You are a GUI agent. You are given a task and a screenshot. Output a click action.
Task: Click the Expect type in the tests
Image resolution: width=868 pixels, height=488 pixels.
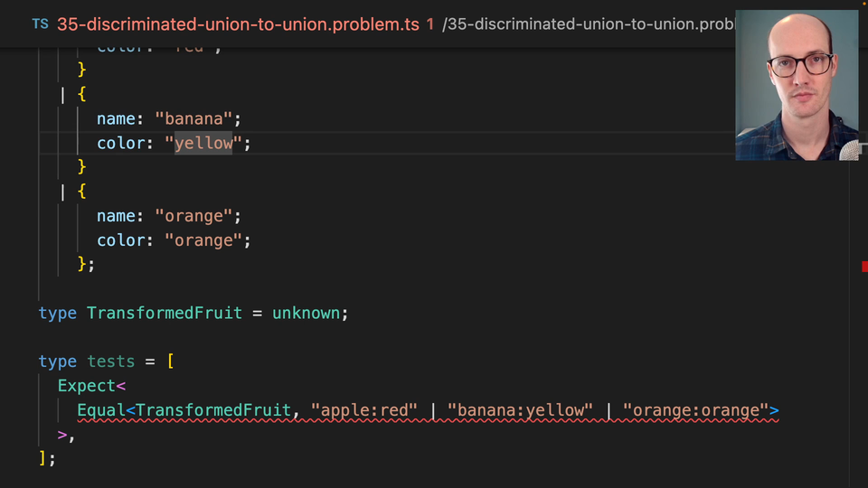tap(87, 386)
